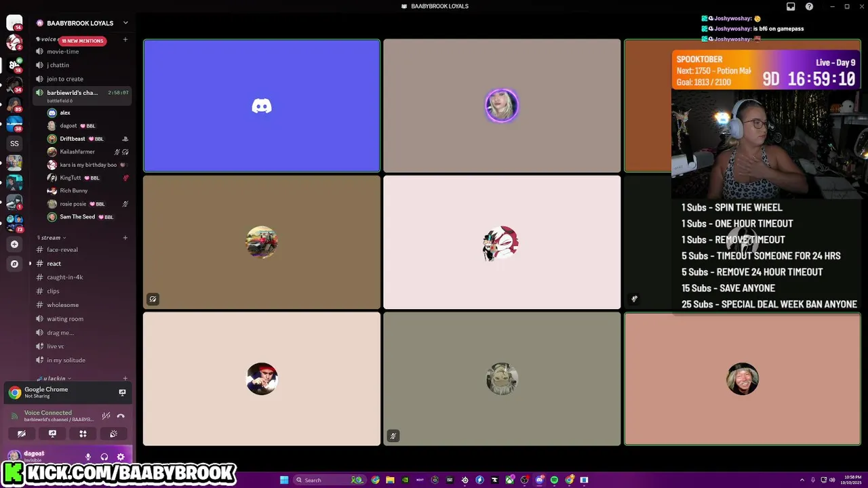Select barbiewrld's channel voice room

tap(82, 96)
